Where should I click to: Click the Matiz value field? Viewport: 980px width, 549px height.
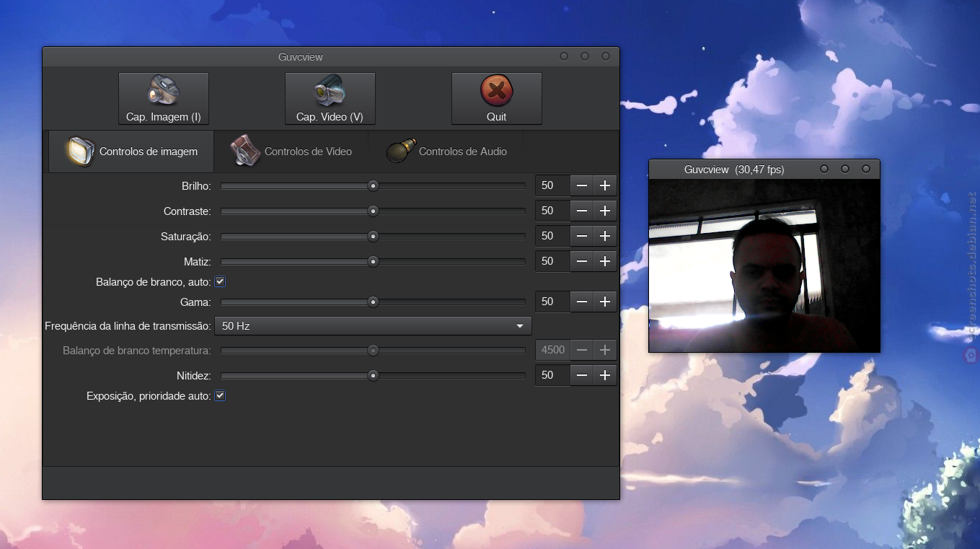point(552,261)
